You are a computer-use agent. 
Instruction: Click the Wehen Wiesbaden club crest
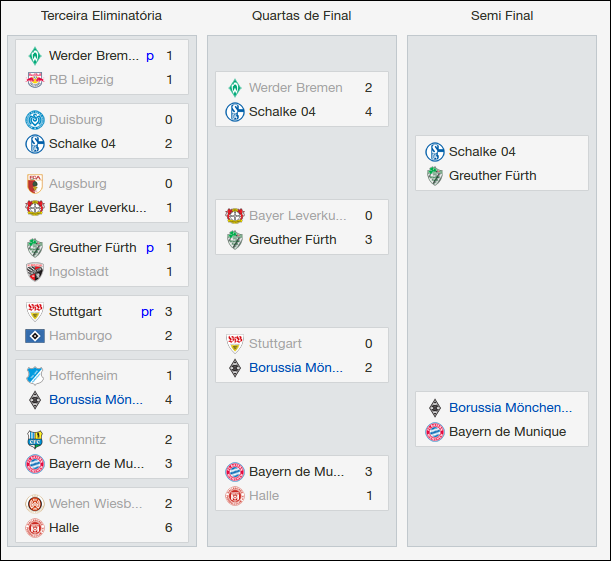(35, 504)
